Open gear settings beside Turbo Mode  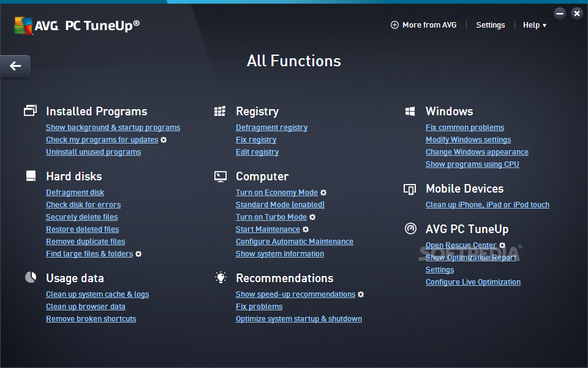pos(312,217)
